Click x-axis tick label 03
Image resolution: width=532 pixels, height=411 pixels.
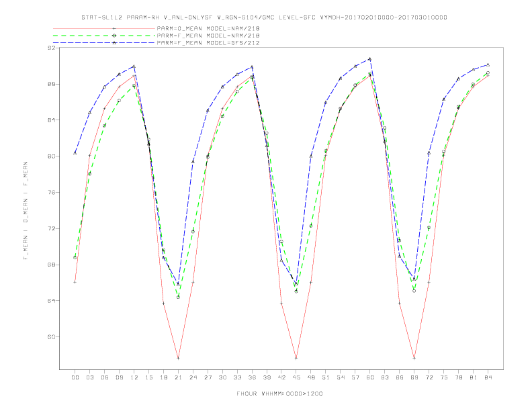point(89,377)
